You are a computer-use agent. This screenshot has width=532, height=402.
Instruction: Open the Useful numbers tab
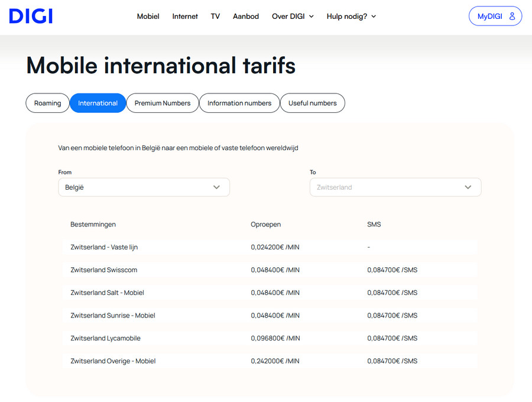pos(313,103)
